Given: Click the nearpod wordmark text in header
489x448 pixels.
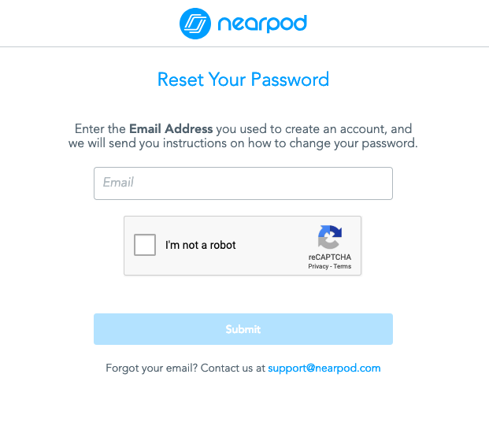Looking at the screenshot, I should [262, 24].
